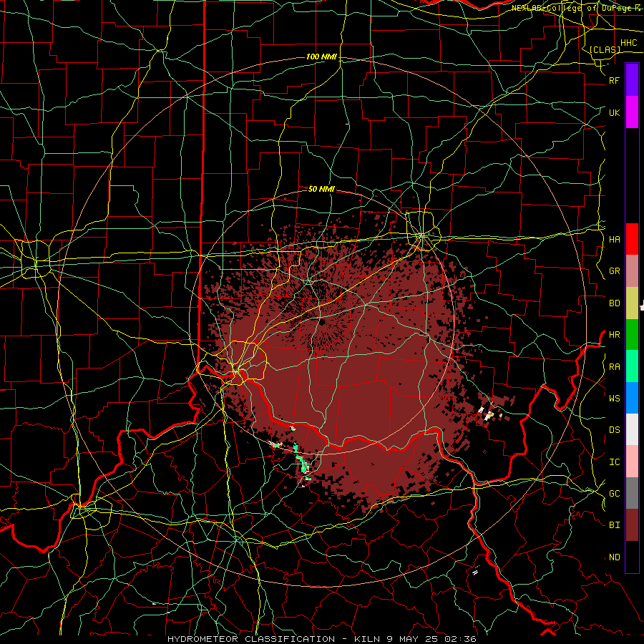This screenshot has height=644, width=644.
Task: Click the BI brown legend swatch
Action: click(632, 525)
